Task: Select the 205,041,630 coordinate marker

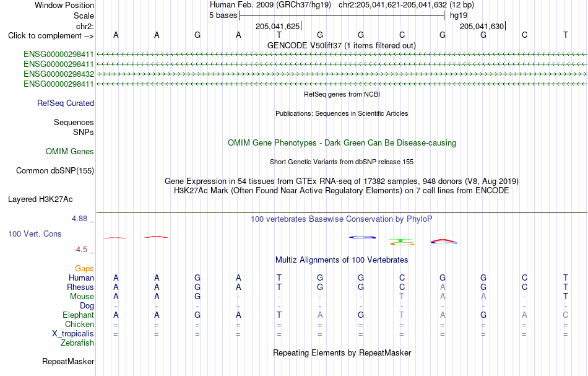Action: pos(482,26)
